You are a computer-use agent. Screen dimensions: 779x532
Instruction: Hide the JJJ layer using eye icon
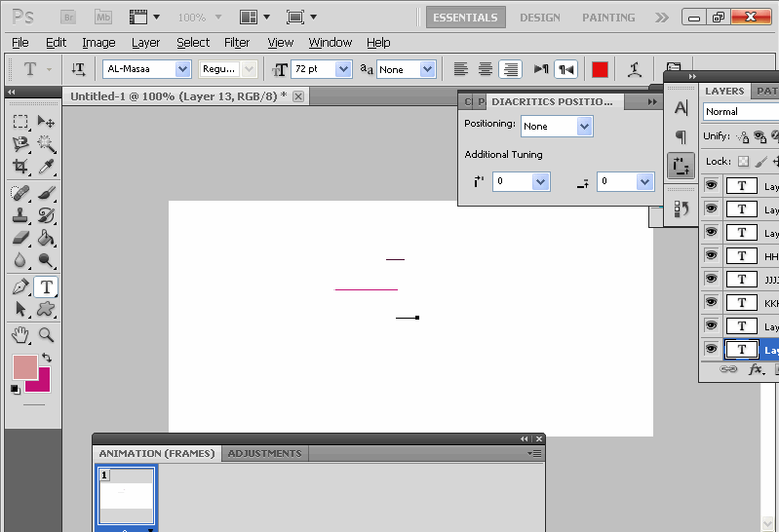pyautogui.click(x=712, y=279)
